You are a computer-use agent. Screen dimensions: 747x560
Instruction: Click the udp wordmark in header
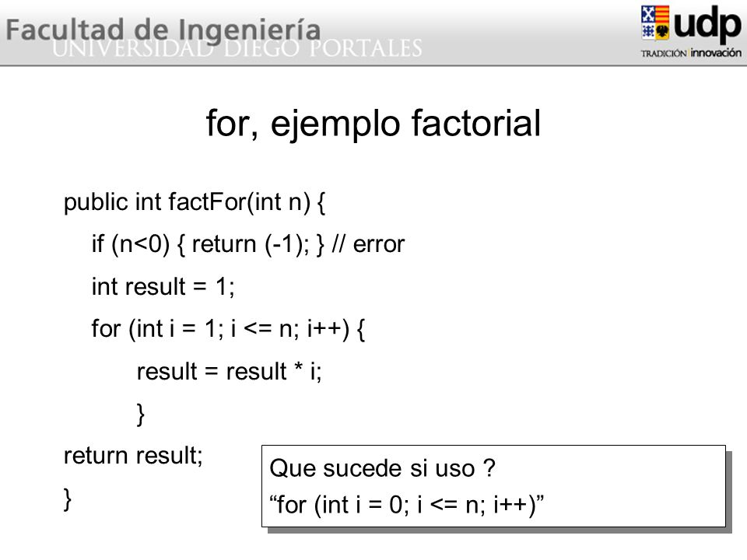tap(707, 24)
